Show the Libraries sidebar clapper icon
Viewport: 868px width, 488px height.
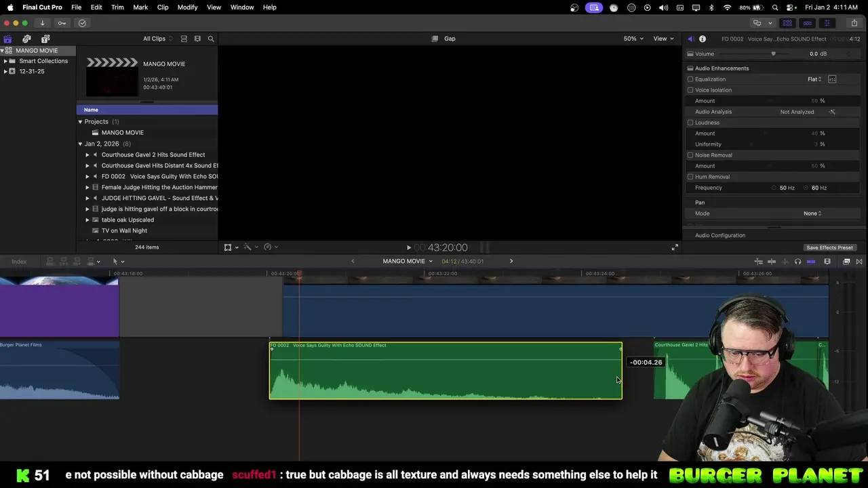[x=7, y=39]
